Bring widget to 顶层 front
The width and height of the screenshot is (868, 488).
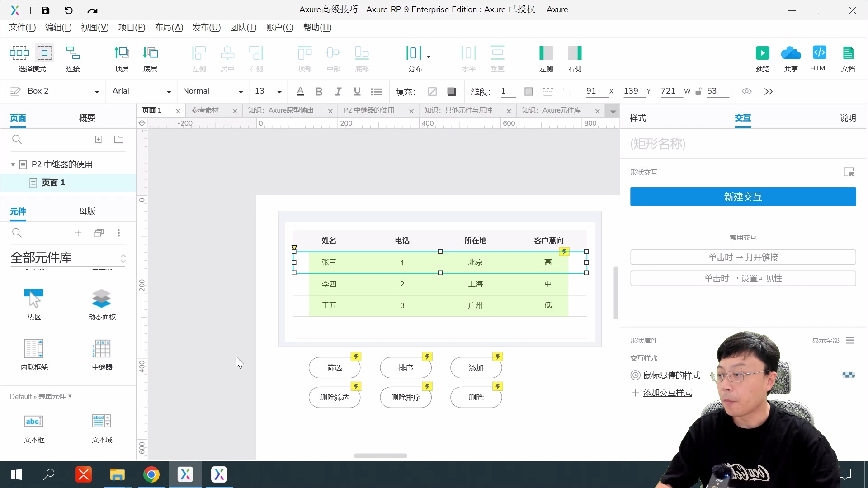[121, 58]
